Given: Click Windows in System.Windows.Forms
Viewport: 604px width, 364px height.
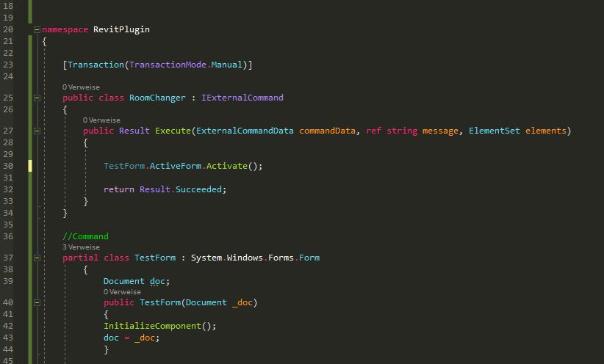Looking at the screenshot, I should click(x=245, y=258).
